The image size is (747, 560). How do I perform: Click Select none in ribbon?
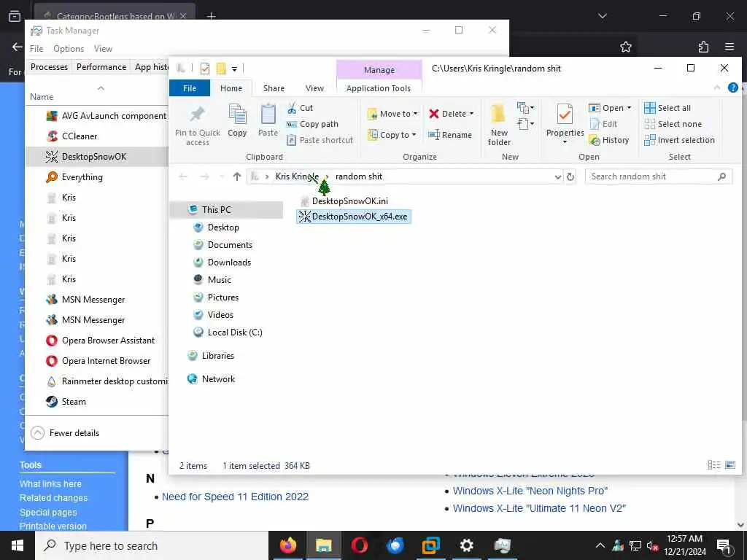[x=673, y=124]
